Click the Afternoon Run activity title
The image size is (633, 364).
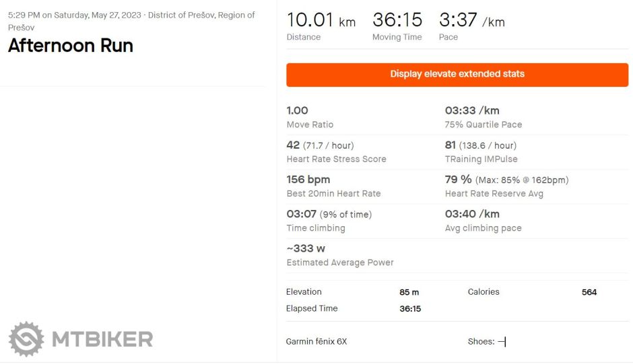pos(71,46)
